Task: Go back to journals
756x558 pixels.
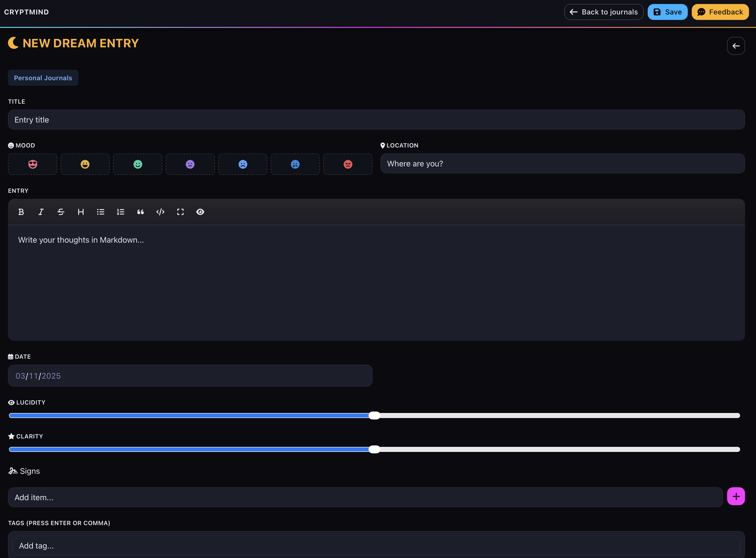Action: pyautogui.click(x=604, y=12)
